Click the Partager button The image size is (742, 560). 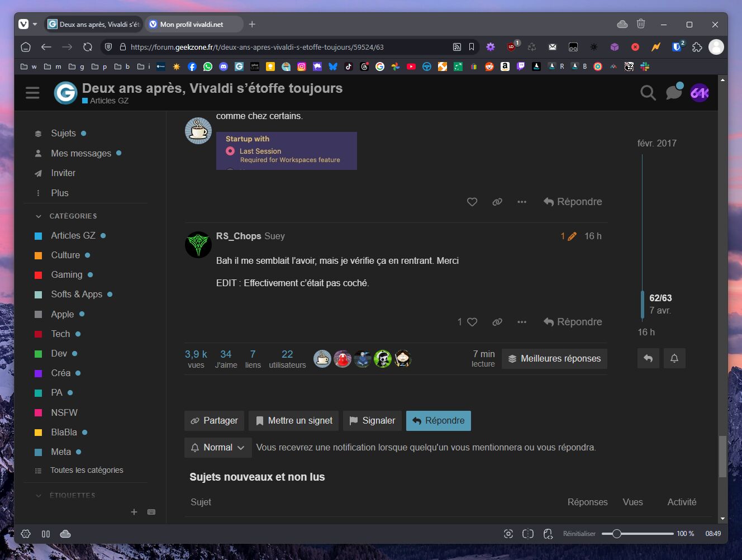point(214,421)
